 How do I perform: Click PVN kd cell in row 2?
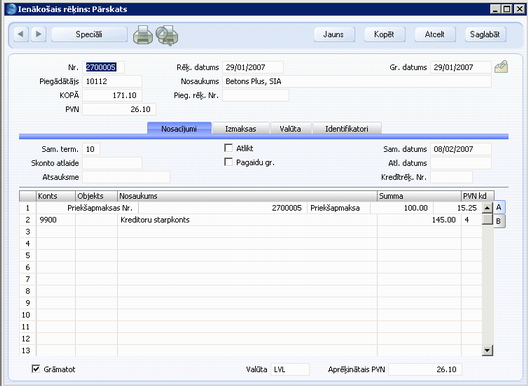click(x=471, y=220)
